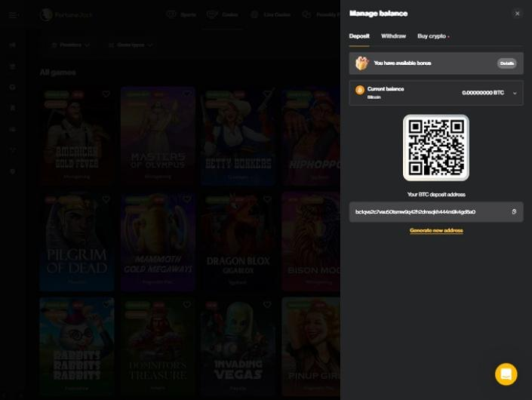532x400 pixels.
Task: Open the Pilgrim of Dead game thumbnail
Action: (77, 242)
